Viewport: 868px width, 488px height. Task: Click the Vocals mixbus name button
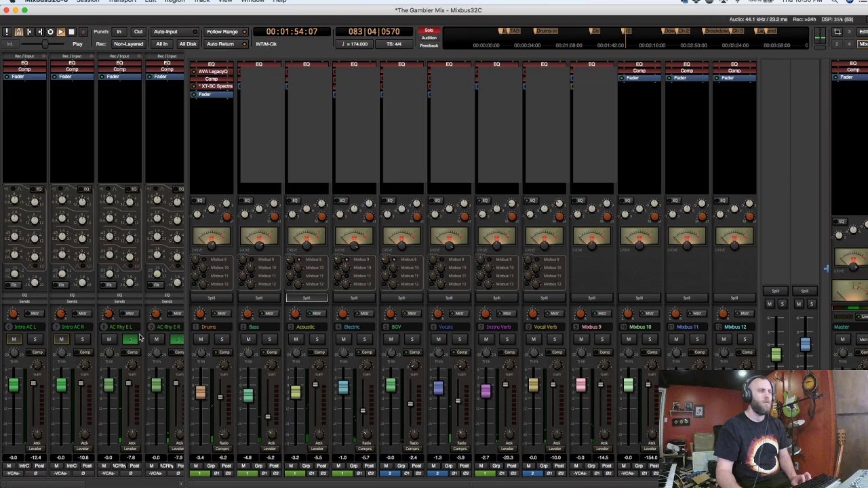pos(449,327)
